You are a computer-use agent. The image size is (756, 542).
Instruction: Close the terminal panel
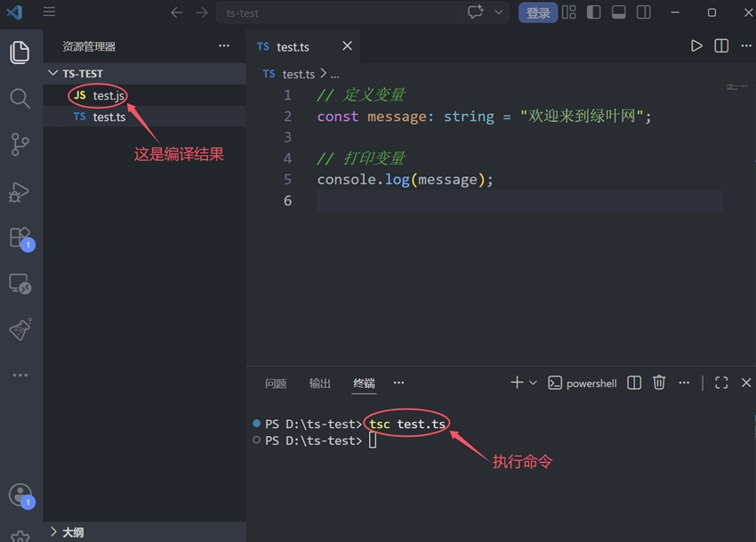coord(746,383)
